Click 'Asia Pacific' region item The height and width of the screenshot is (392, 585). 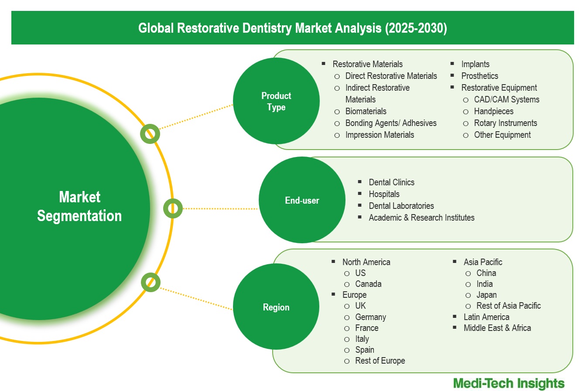tap(482, 262)
